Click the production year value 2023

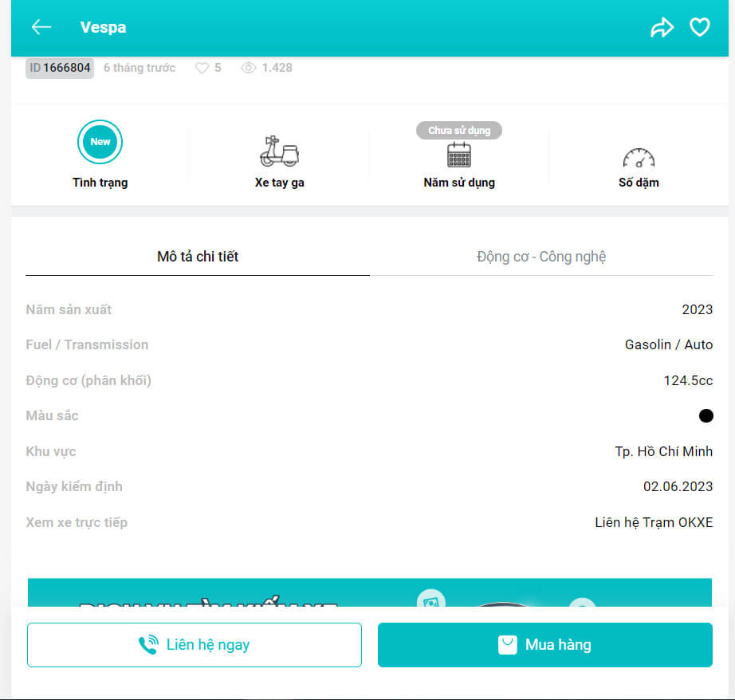(697, 309)
